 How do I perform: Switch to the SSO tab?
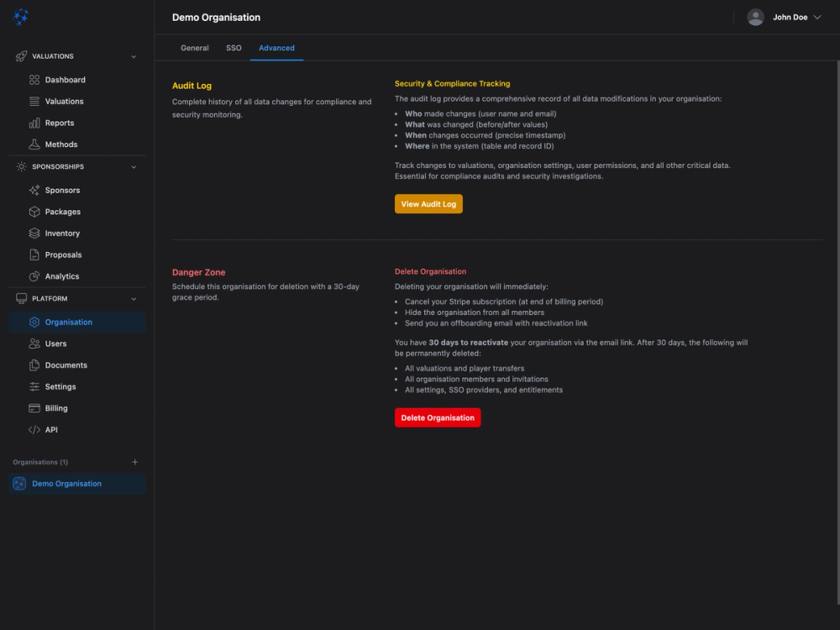[234, 48]
